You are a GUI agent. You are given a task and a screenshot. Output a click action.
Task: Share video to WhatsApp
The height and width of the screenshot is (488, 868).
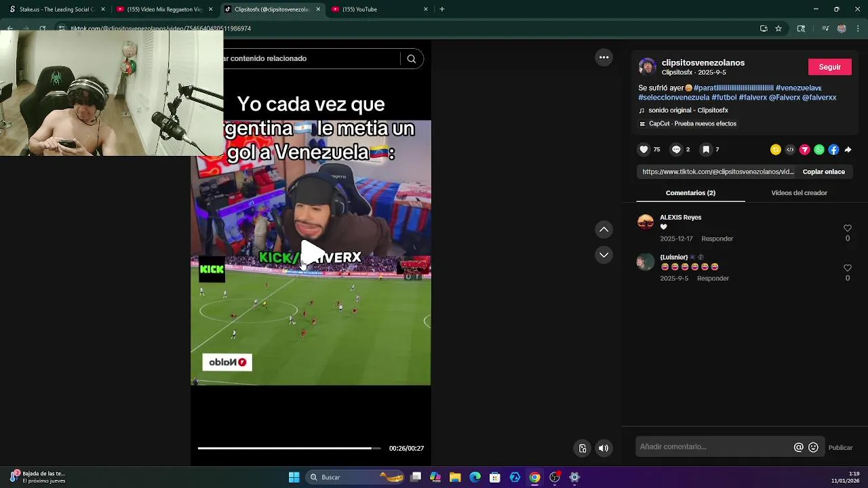(819, 150)
